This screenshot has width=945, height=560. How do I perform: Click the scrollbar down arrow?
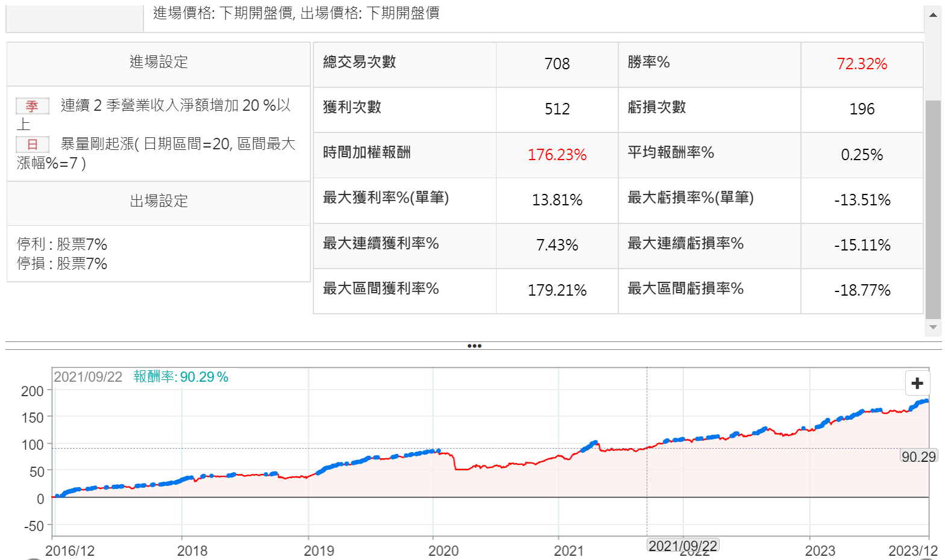(933, 328)
